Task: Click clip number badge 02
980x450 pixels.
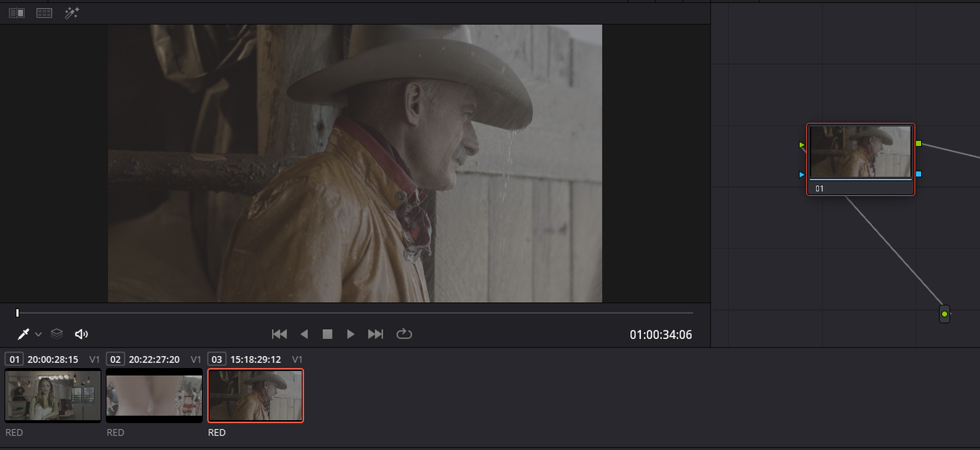Action: click(x=115, y=359)
